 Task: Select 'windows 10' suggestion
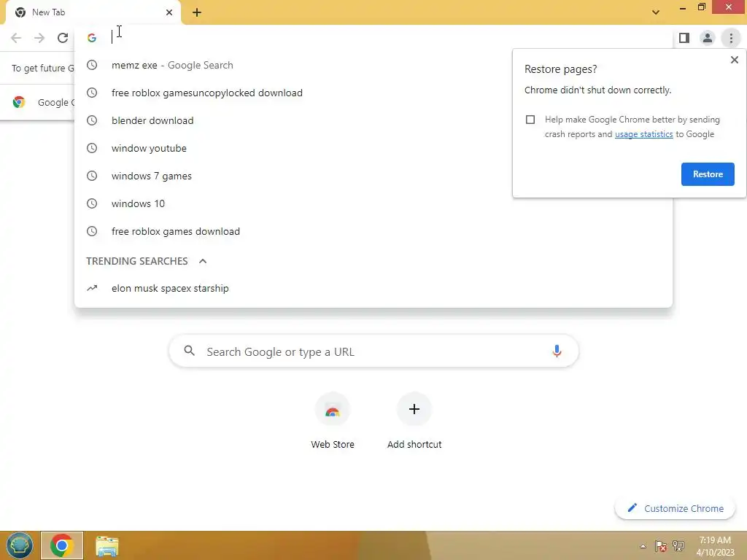tap(373, 203)
